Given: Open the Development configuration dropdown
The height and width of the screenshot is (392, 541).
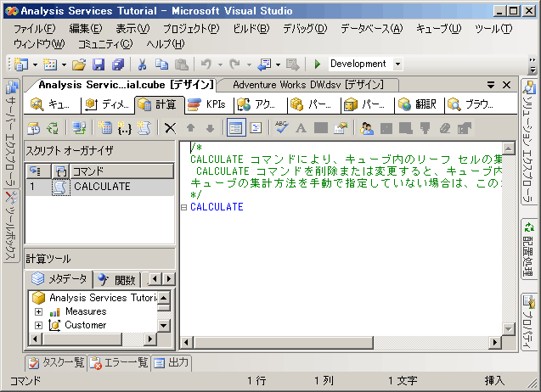Looking at the screenshot, I should click(397, 64).
